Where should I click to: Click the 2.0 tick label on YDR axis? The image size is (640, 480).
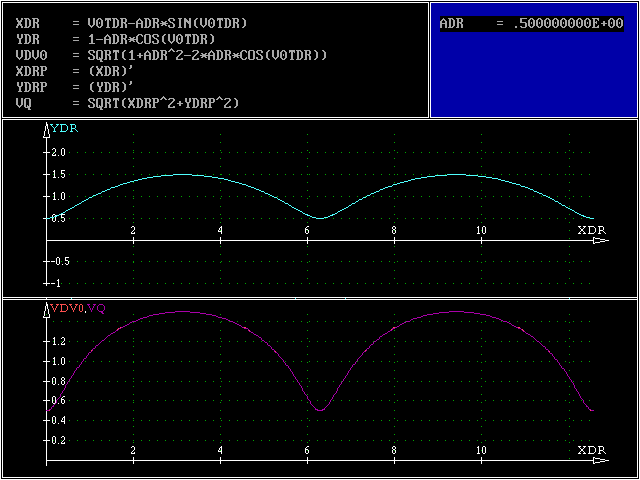coord(58,153)
